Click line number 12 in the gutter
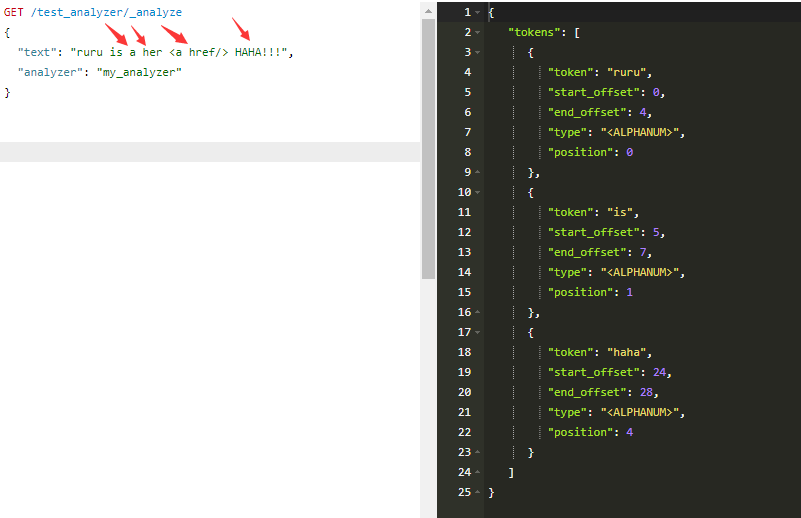This screenshot has width=801, height=518. [x=464, y=232]
